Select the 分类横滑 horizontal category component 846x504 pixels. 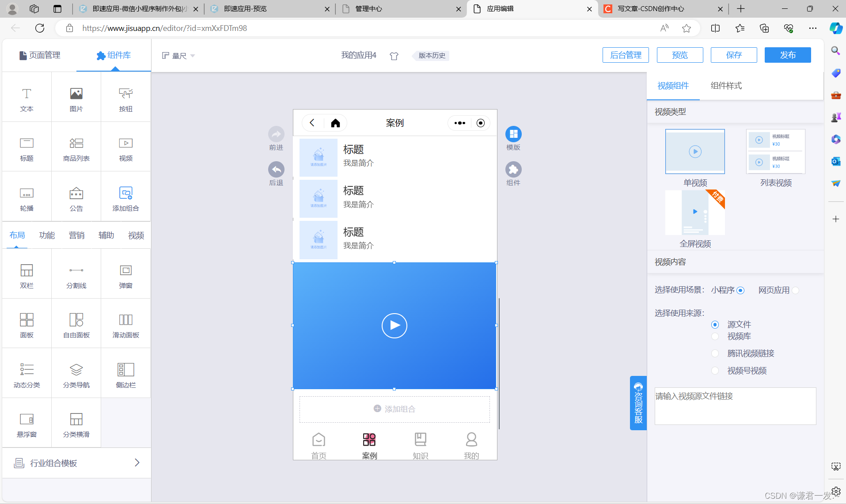click(76, 424)
